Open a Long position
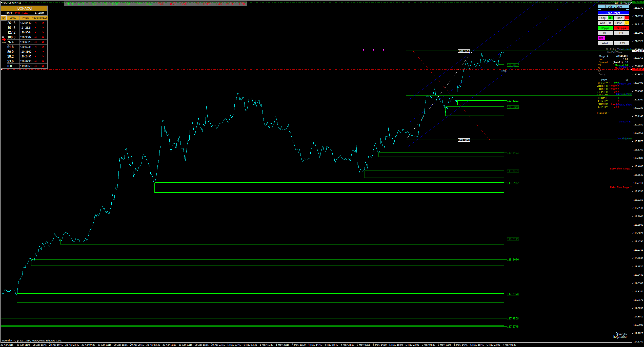Screen dimensions: 644x347 coord(602,18)
